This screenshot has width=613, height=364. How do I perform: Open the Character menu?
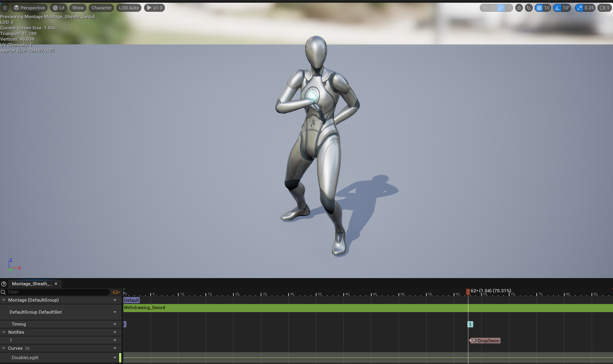tap(101, 8)
